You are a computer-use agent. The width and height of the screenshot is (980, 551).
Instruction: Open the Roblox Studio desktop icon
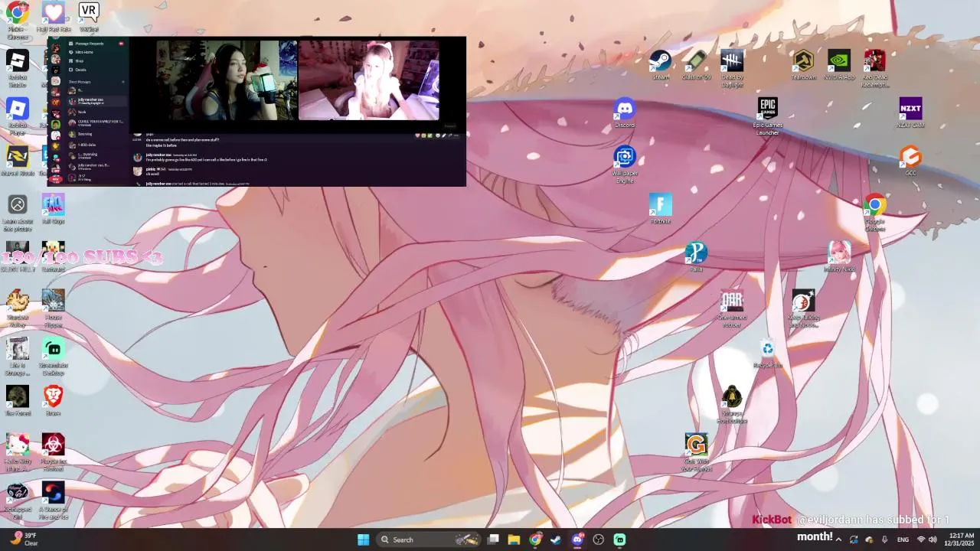pyautogui.click(x=17, y=69)
